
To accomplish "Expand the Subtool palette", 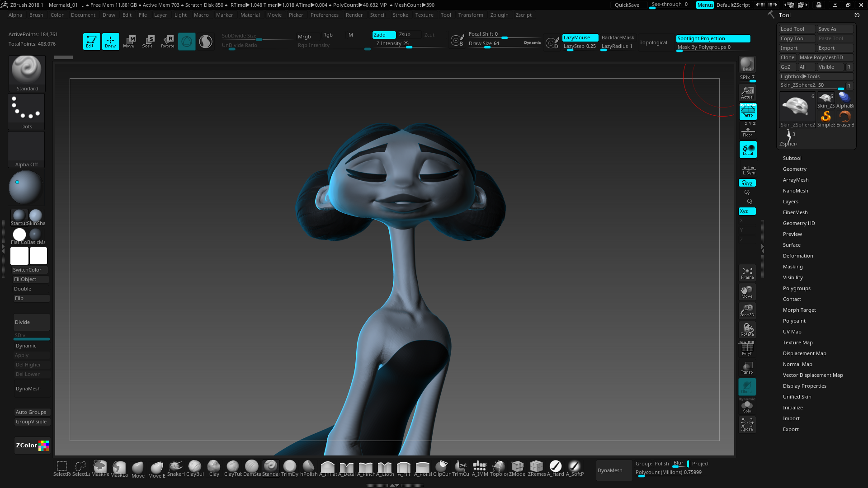I will point(792,158).
